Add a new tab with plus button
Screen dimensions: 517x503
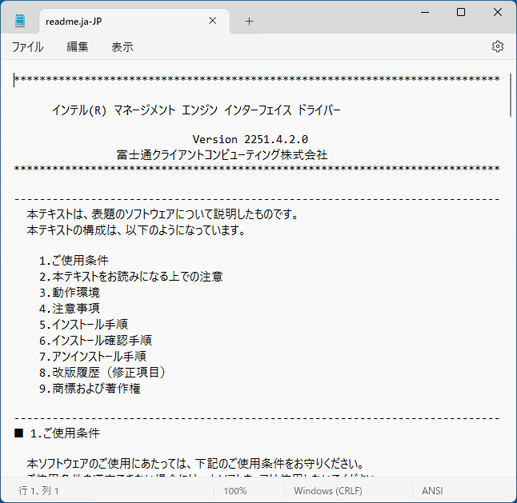[249, 22]
